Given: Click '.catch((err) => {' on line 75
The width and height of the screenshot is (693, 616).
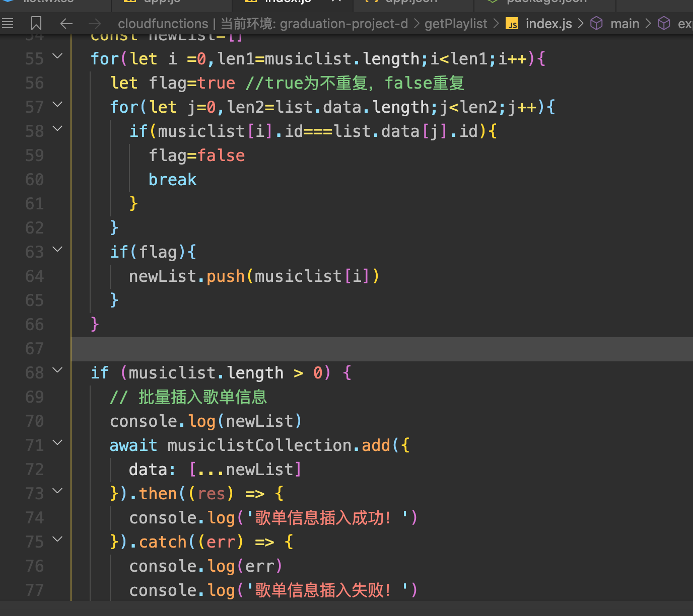Looking at the screenshot, I should [212, 542].
